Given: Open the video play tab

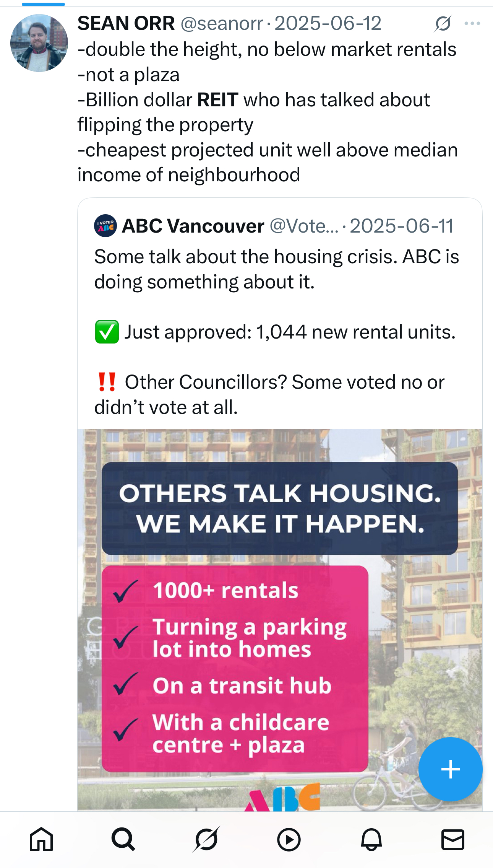Looking at the screenshot, I should pos(289,839).
